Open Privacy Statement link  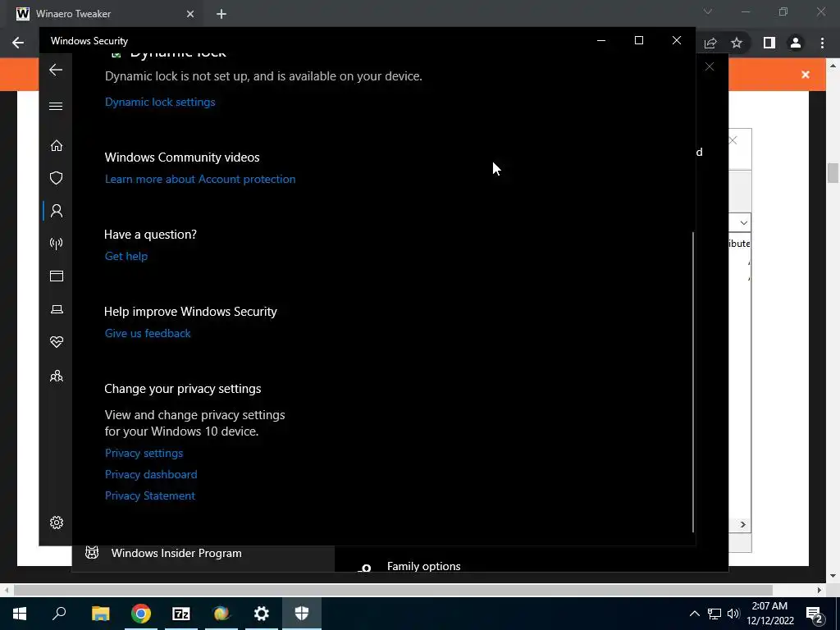149,496
